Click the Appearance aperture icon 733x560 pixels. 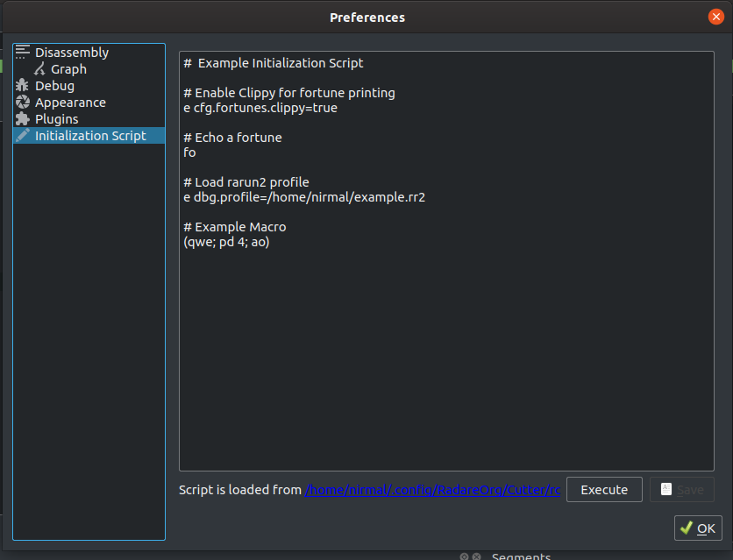point(23,102)
